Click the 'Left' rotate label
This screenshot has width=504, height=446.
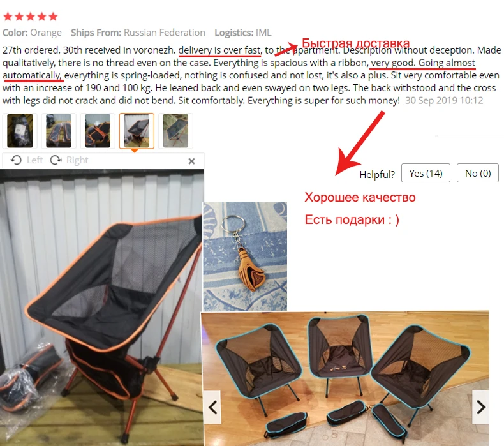tap(34, 160)
